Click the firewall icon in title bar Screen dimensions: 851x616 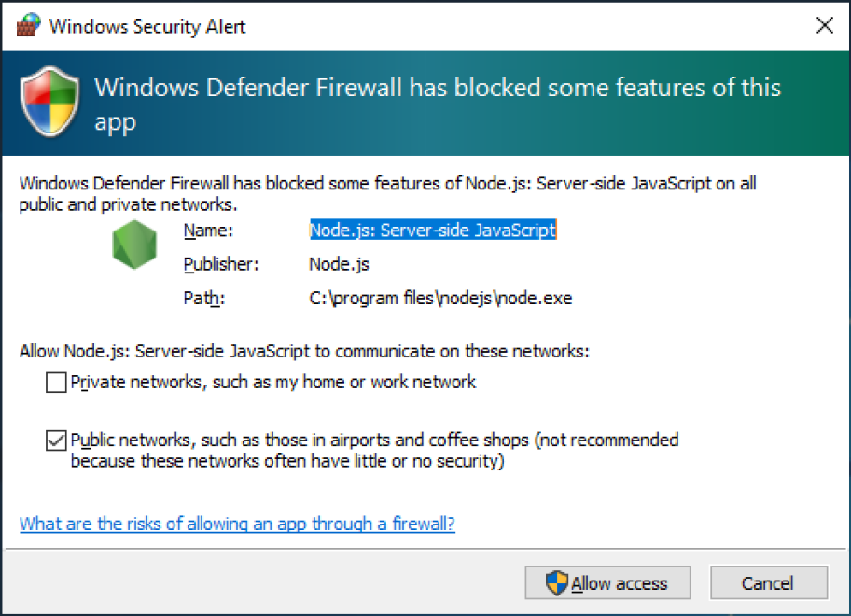[x=29, y=25]
